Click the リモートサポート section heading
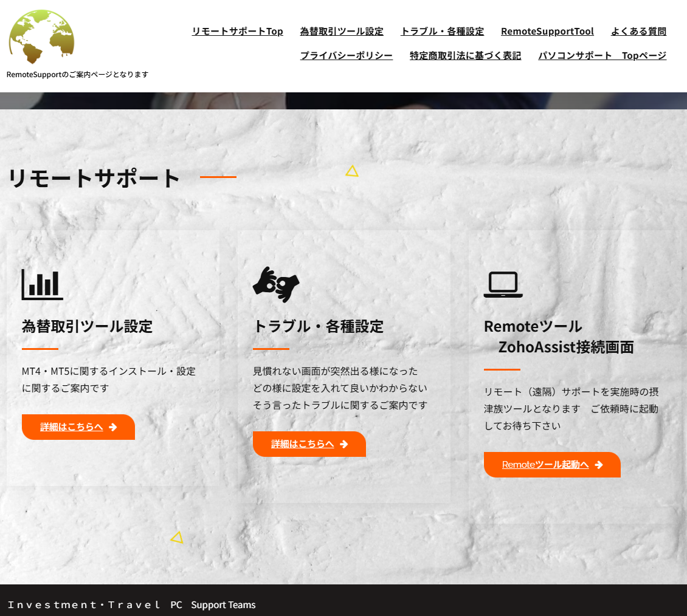Screen dimensions: 687x616 point(94,178)
